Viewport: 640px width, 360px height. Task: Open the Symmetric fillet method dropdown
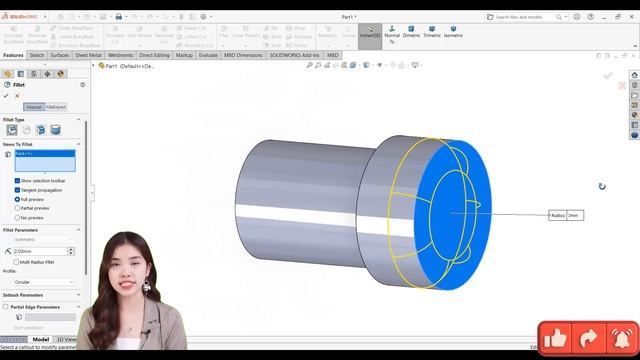(43, 240)
